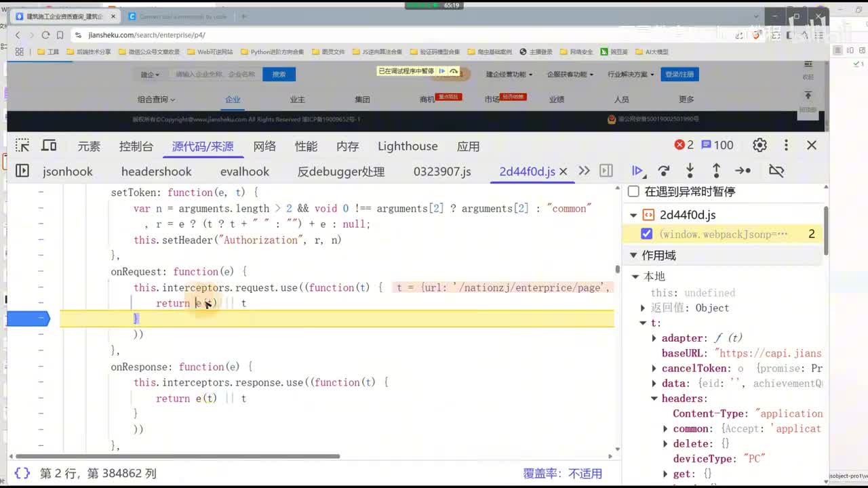This screenshot has width=868, height=488.
Task: Toggle the Sources navigator sidebar
Action: 22,171
